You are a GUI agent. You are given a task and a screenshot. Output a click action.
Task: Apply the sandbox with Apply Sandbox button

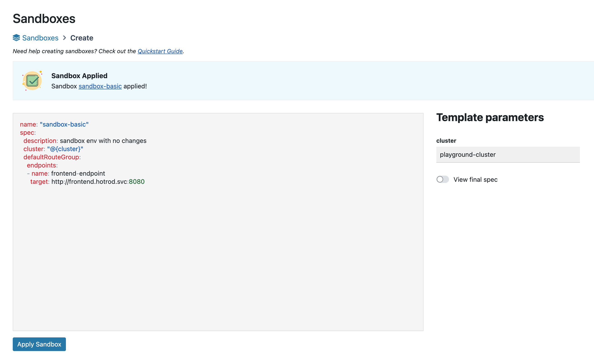pyautogui.click(x=39, y=344)
